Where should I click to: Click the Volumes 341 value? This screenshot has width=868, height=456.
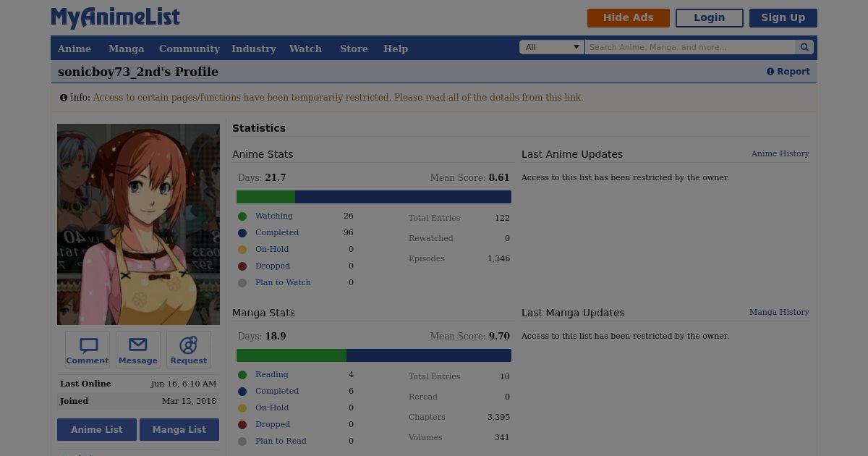pos(502,437)
